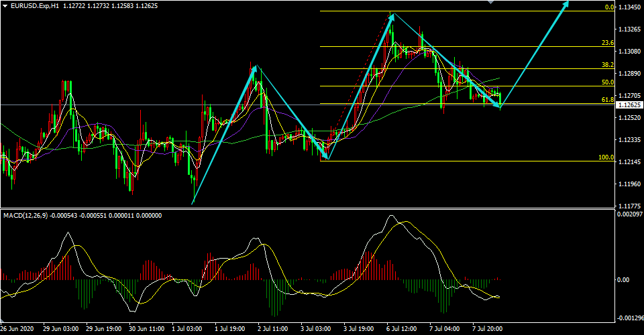
Task: Click the 23.6 Fibonacci retracement label
Action: click(x=608, y=43)
